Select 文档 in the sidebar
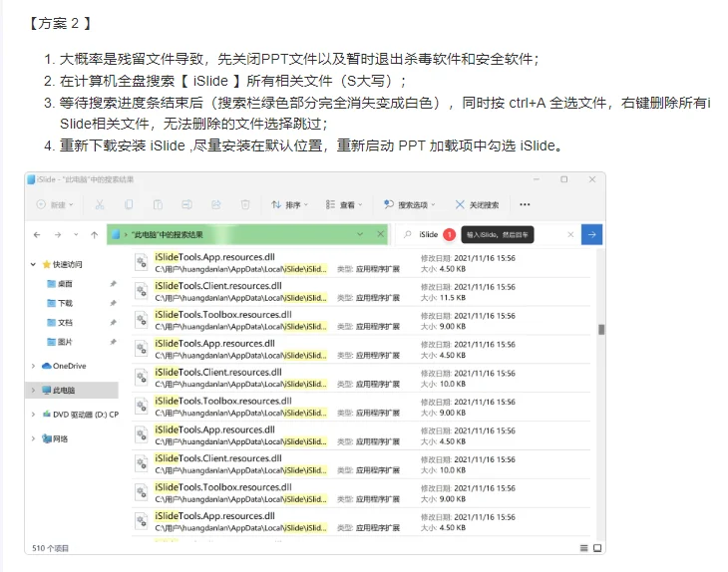 pyautogui.click(x=60, y=323)
